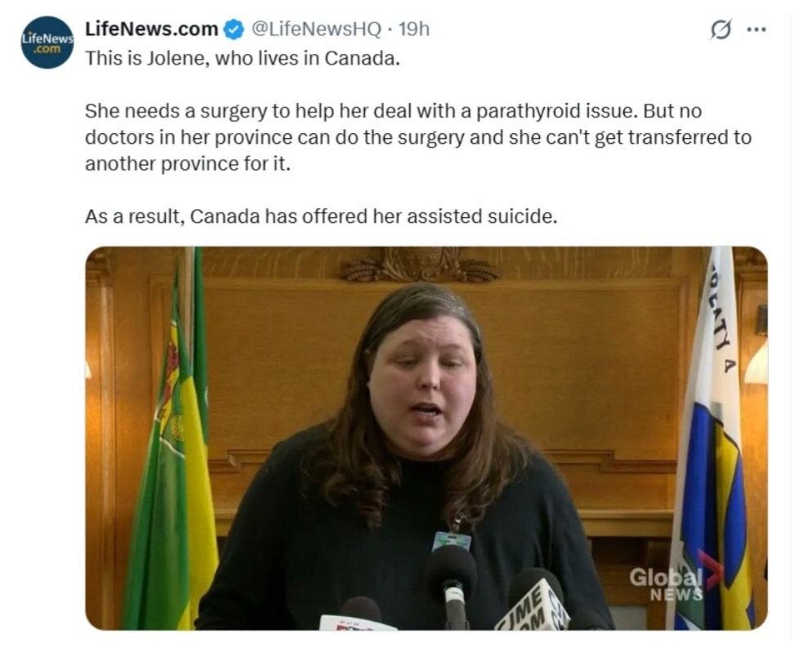Image resolution: width=812 pixels, height=655 pixels.
Task: Click the Grok slashed-circle icon
Action: click(721, 29)
